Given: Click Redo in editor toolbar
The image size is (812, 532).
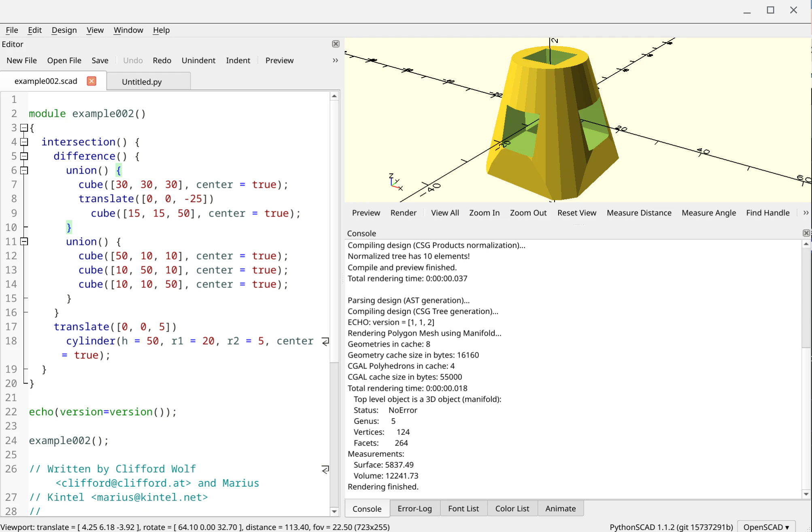Looking at the screenshot, I should click(x=162, y=60).
